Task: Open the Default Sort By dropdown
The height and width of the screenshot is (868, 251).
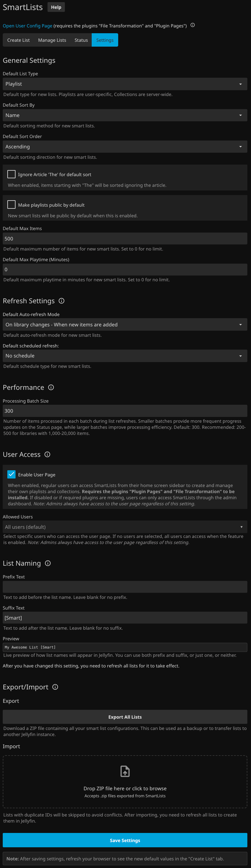Action: point(125,115)
